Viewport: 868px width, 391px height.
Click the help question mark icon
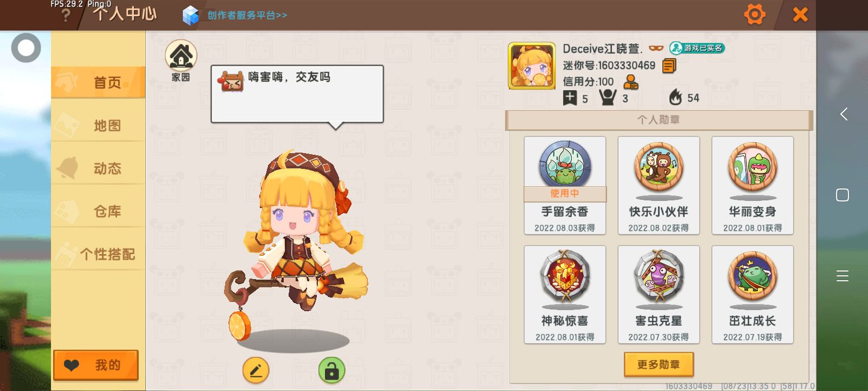[66, 15]
